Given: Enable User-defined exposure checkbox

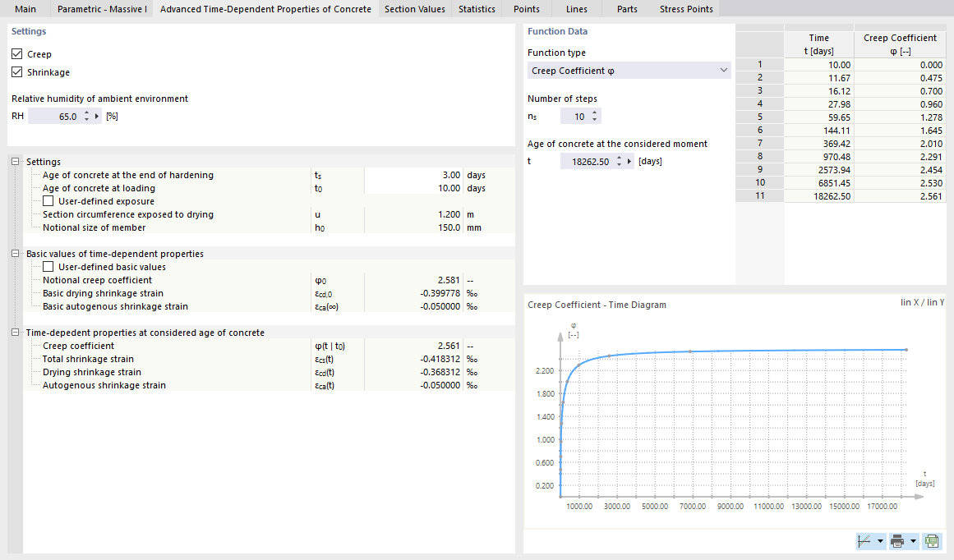Looking at the screenshot, I should click(48, 201).
